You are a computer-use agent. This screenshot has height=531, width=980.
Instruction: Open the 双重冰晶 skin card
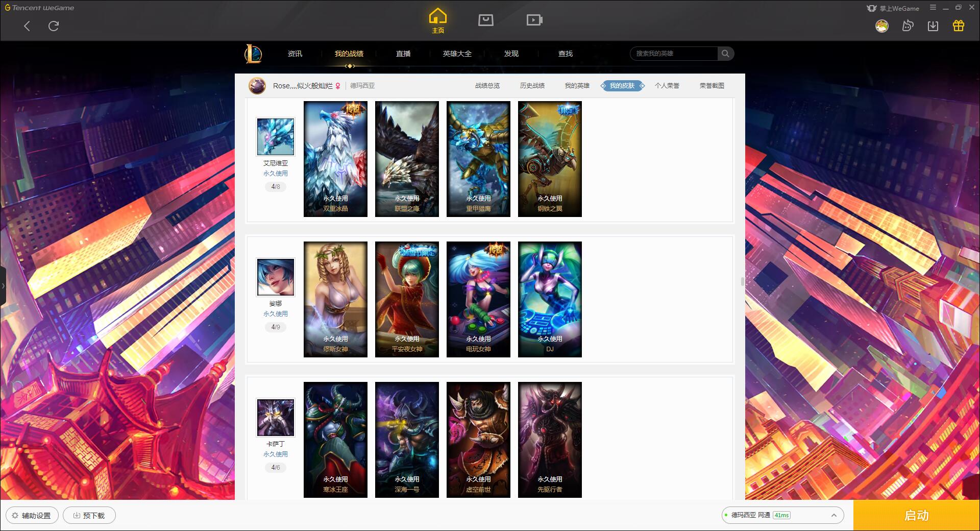335,159
